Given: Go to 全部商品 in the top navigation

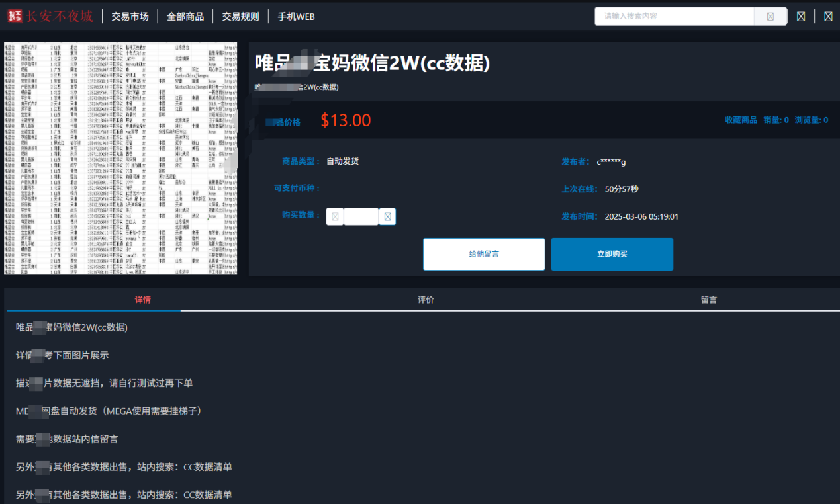Looking at the screenshot, I should click(x=185, y=17).
